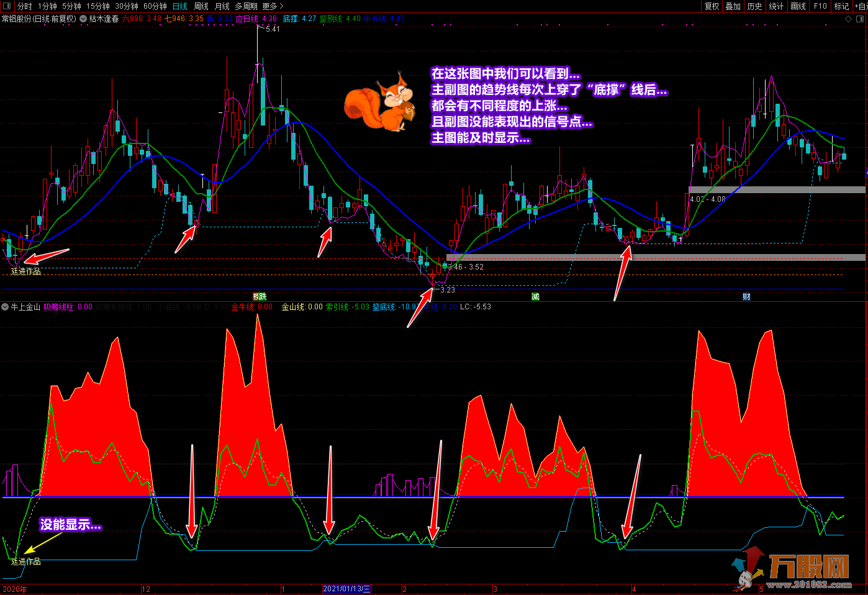
Task: Open F10 company information
Action: 820,6
